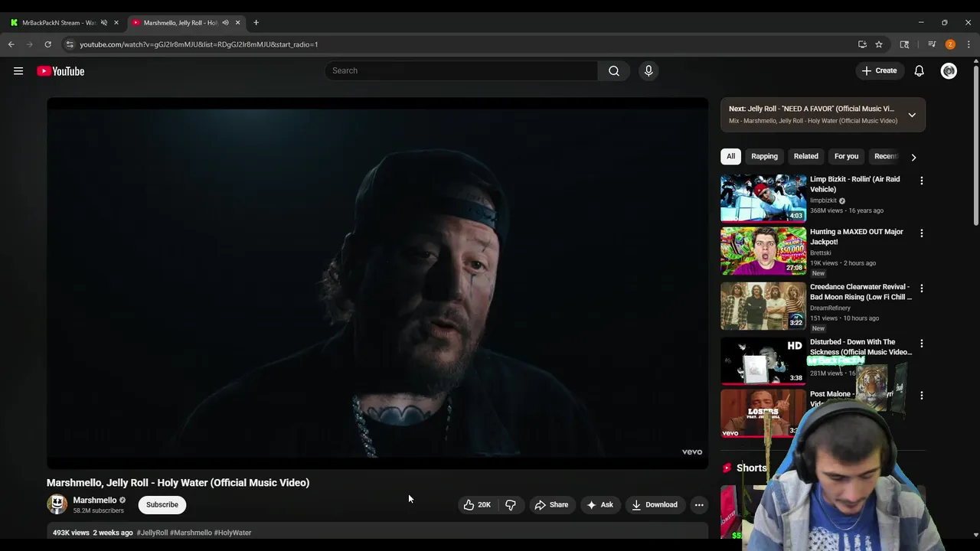Viewport: 980px width, 551px height.
Task: Open the YouTube hamburger guide menu
Action: tap(18, 71)
